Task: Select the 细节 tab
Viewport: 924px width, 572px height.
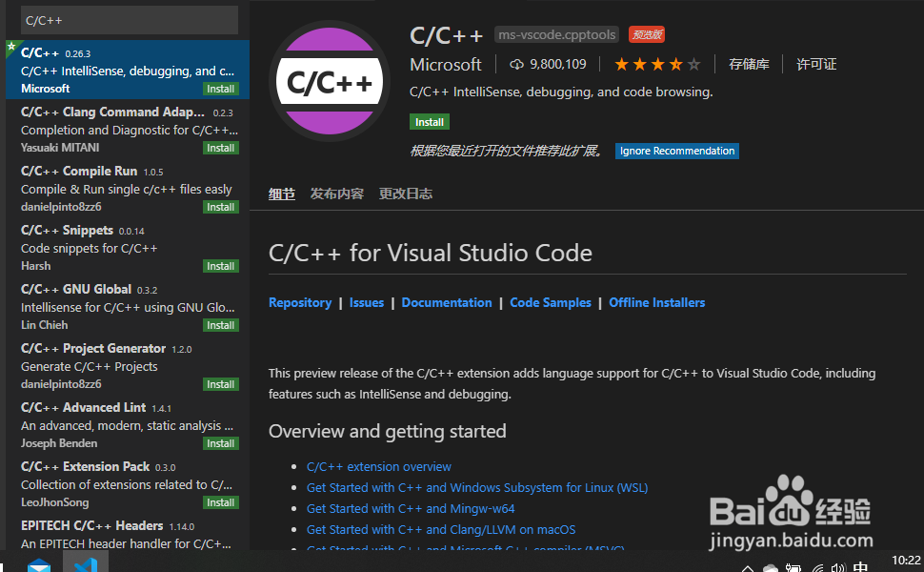Action: (x=281, y=194)
